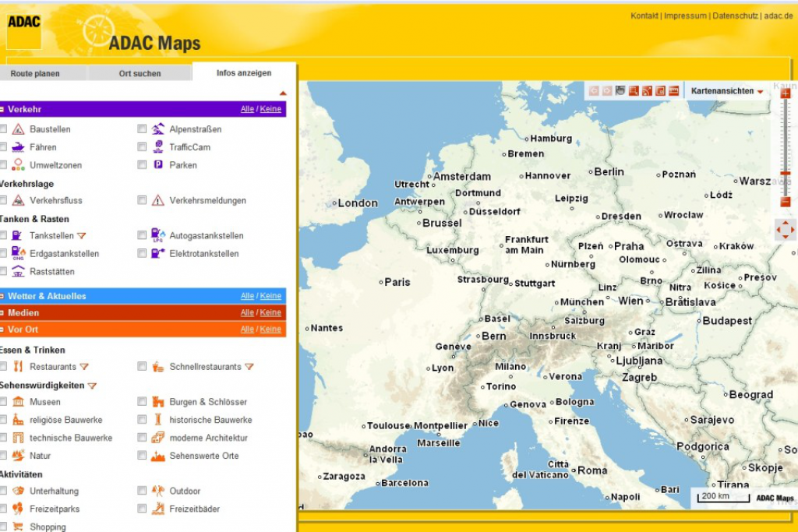Tick the TrafficCam checkbox
This screenshot has width=798, height=532.
pos(142,147)
